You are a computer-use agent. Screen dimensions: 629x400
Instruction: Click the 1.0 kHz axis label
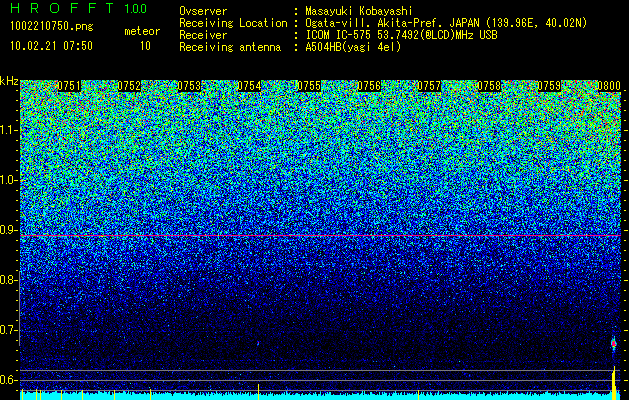(9, 180)
